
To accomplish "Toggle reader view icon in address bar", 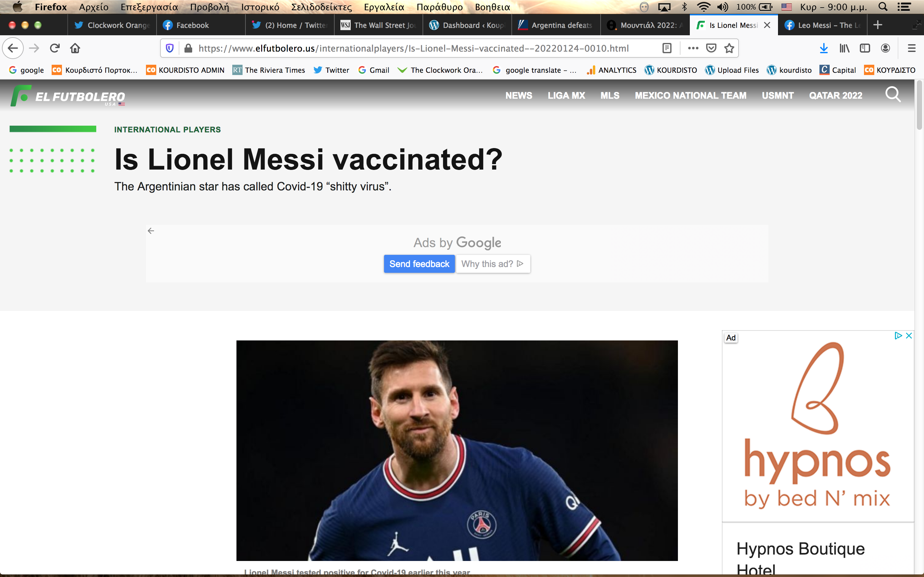I will 667,48.
